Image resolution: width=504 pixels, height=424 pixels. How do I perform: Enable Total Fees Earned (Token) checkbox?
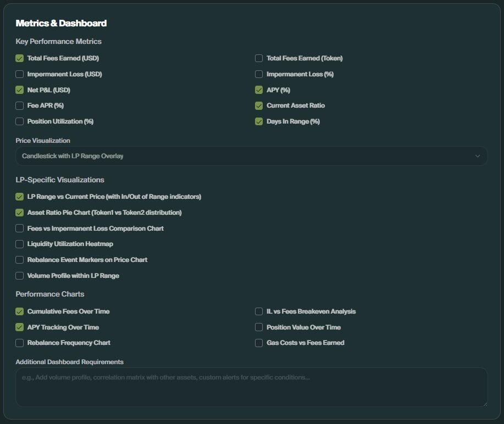coord(259,58)
